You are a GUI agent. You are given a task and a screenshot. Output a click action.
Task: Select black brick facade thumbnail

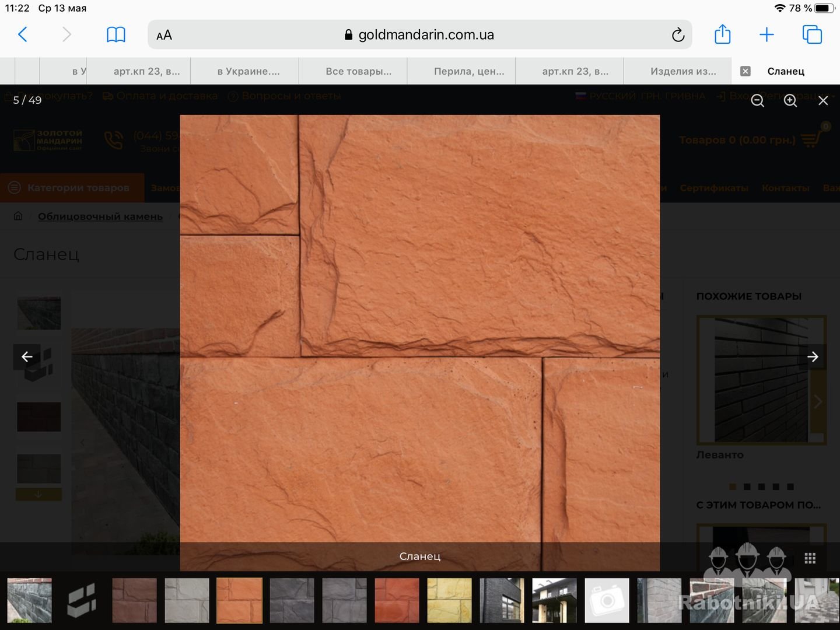tap(502, 600)
